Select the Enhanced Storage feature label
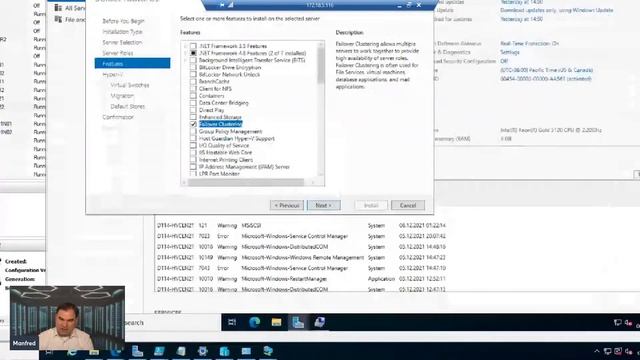This screenshot has height=360, width=640. tap(220, 117)
